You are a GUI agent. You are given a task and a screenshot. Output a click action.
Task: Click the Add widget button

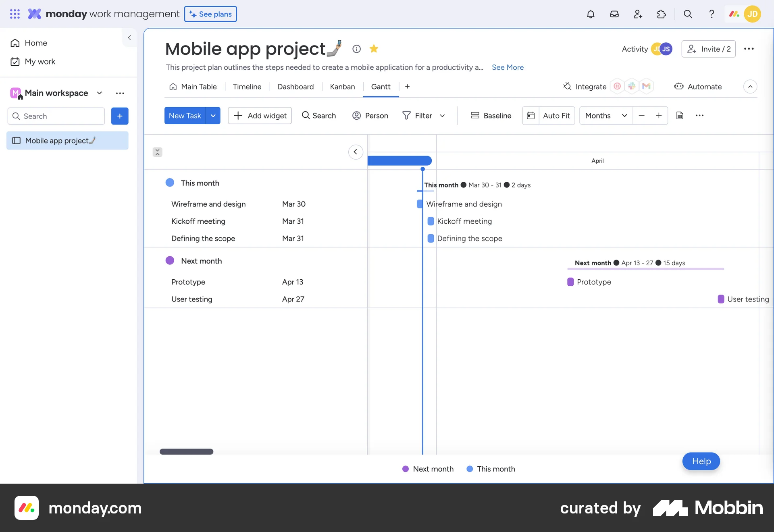point(260,116)
